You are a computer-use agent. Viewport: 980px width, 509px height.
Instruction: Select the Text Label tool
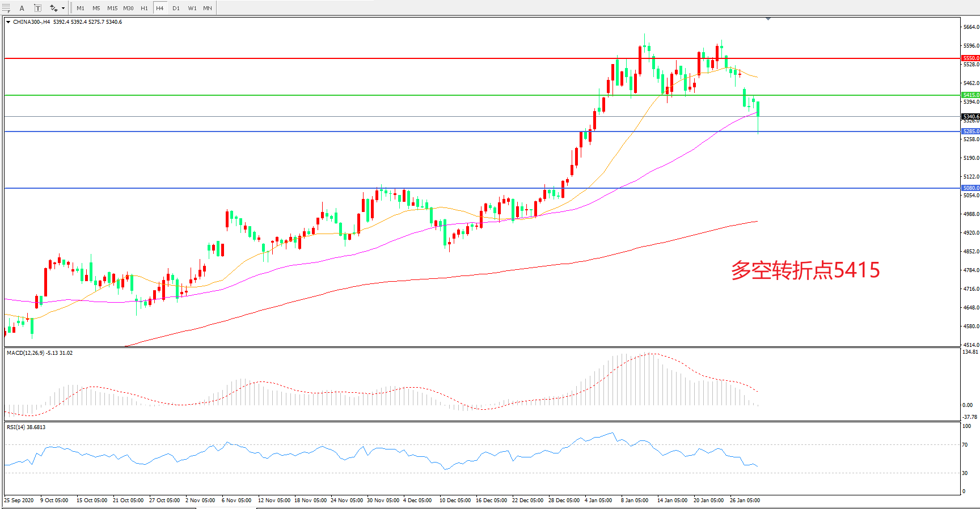37,8
